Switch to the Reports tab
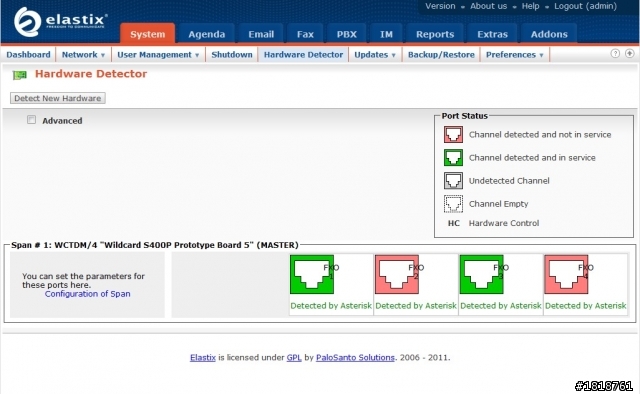Image resolution: width=640 pixels, height=394 pixels. point(435,34)
